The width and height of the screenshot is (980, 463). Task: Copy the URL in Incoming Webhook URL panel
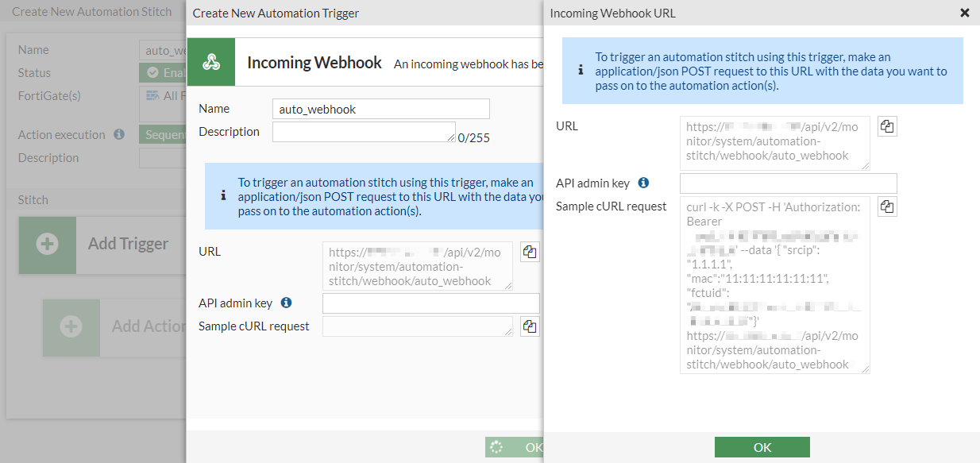[887, 126]
